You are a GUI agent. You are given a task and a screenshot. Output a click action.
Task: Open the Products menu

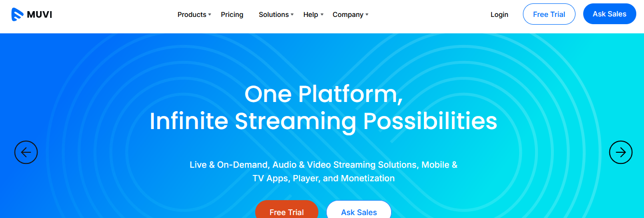click(192, 15)
